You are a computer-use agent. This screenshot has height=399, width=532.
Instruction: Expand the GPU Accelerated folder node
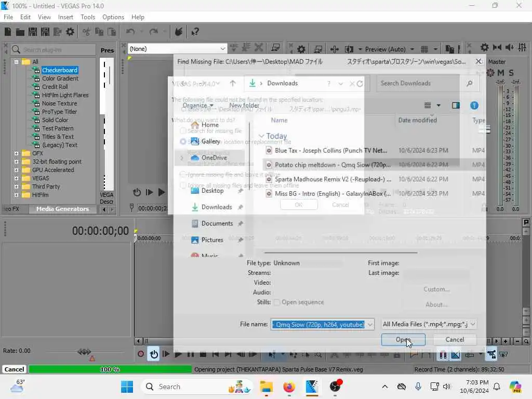pos(16,170)
